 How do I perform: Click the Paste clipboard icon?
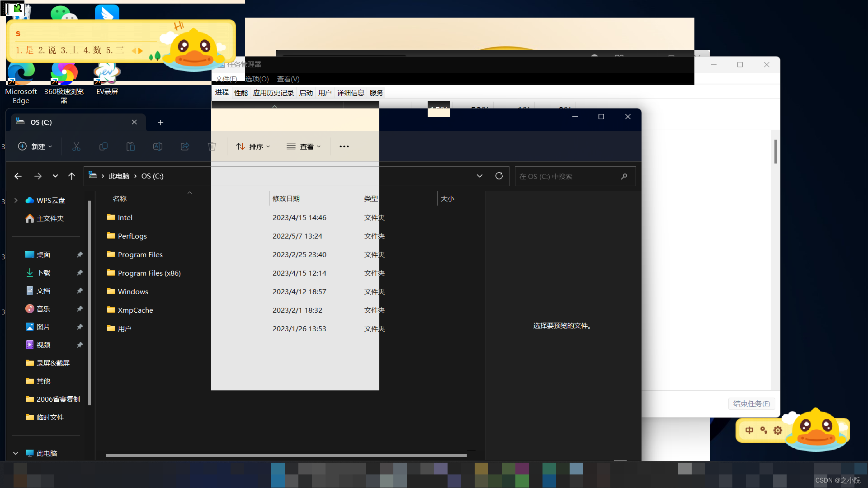click(130, 146)
